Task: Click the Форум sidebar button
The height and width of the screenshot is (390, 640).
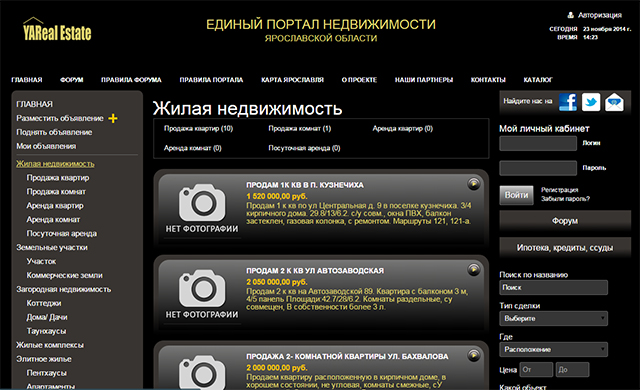Action: [x=565, y=221]
